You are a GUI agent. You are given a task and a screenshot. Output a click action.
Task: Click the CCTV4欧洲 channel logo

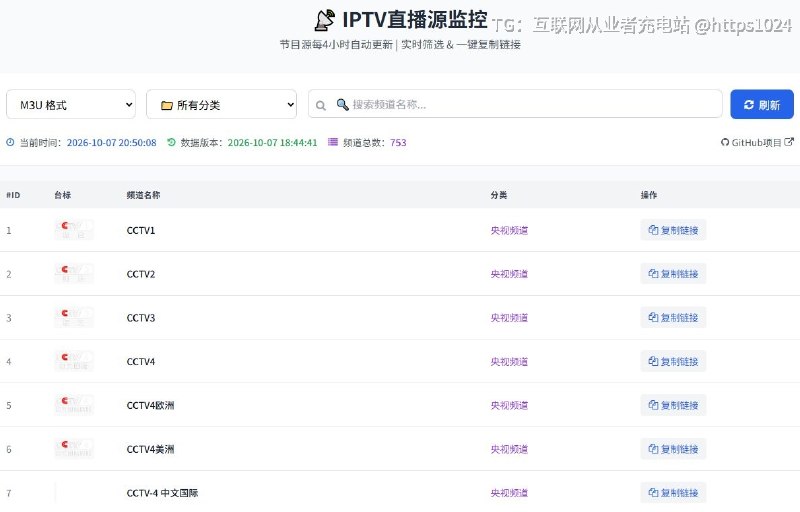click(x=74, y=405)
